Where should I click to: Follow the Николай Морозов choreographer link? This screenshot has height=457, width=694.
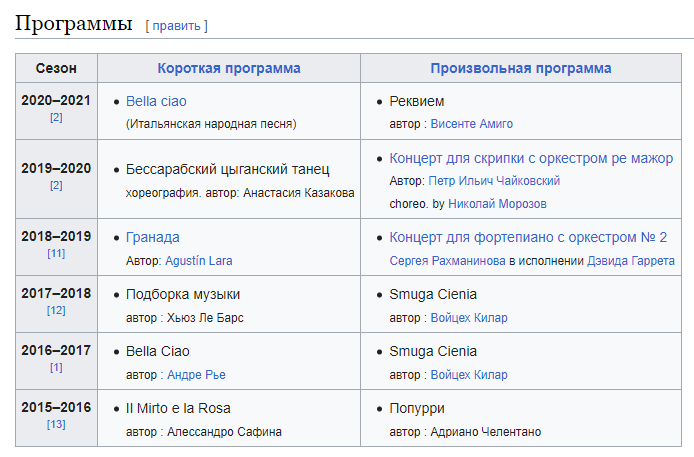(497, 204)
